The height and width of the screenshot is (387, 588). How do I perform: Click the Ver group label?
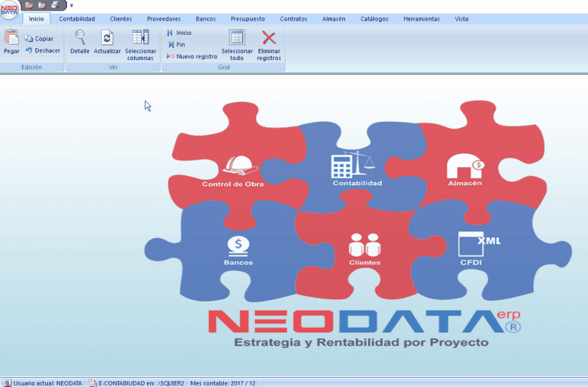(113, 67)
